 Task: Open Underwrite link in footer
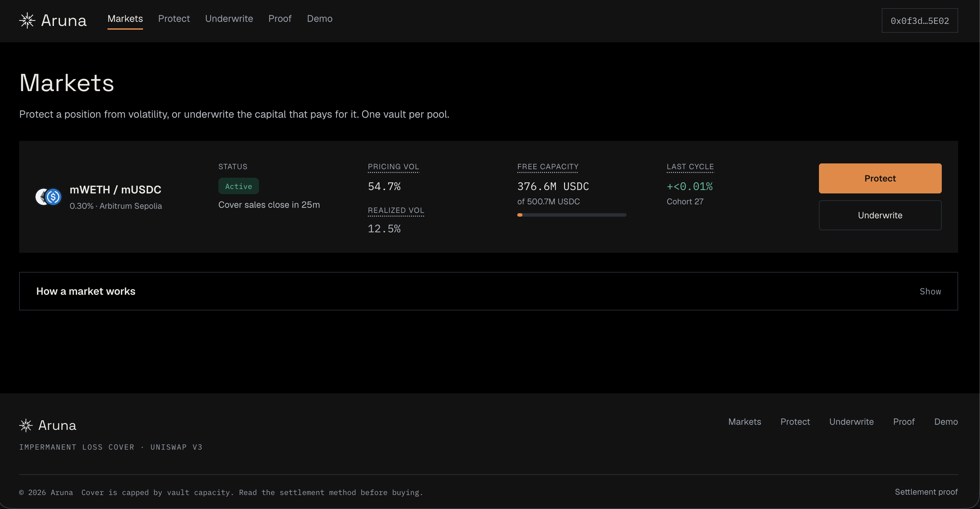click(851, 422)
